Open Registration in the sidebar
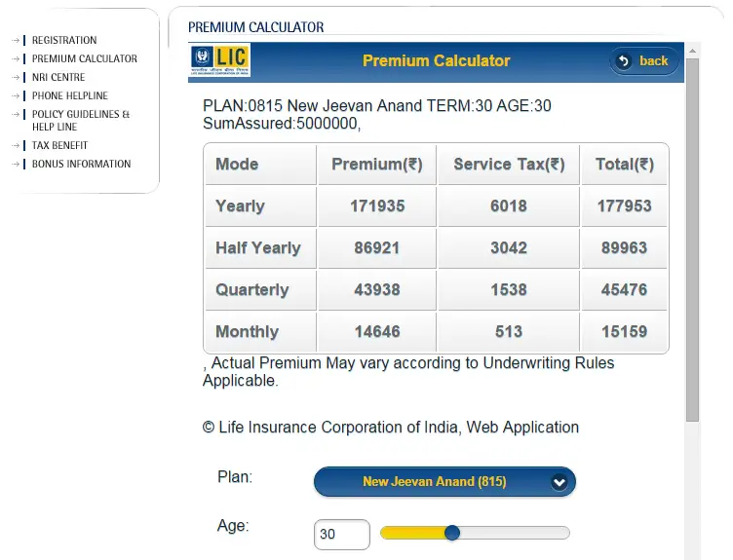 [64, 40]
